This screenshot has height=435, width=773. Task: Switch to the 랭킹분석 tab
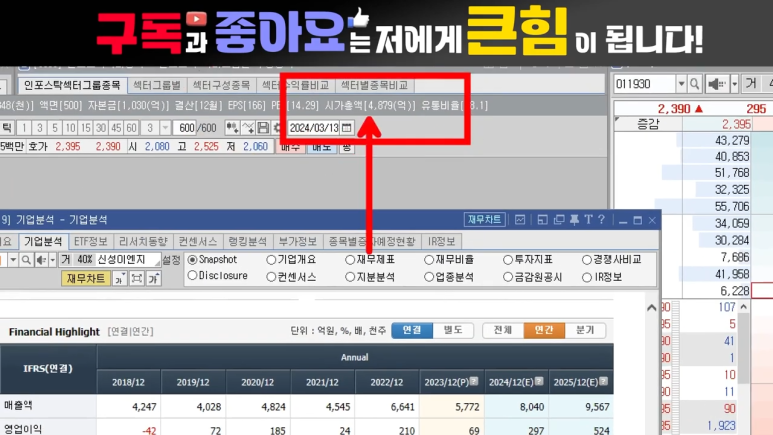click(247, 241)
